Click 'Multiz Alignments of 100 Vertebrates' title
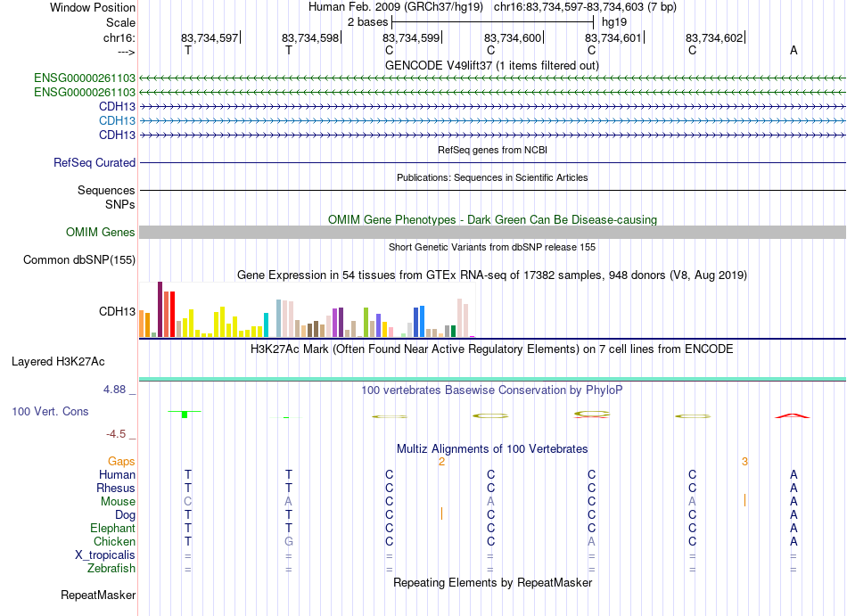Viewport: 847px width, 616px height. (x=492, y=448)
